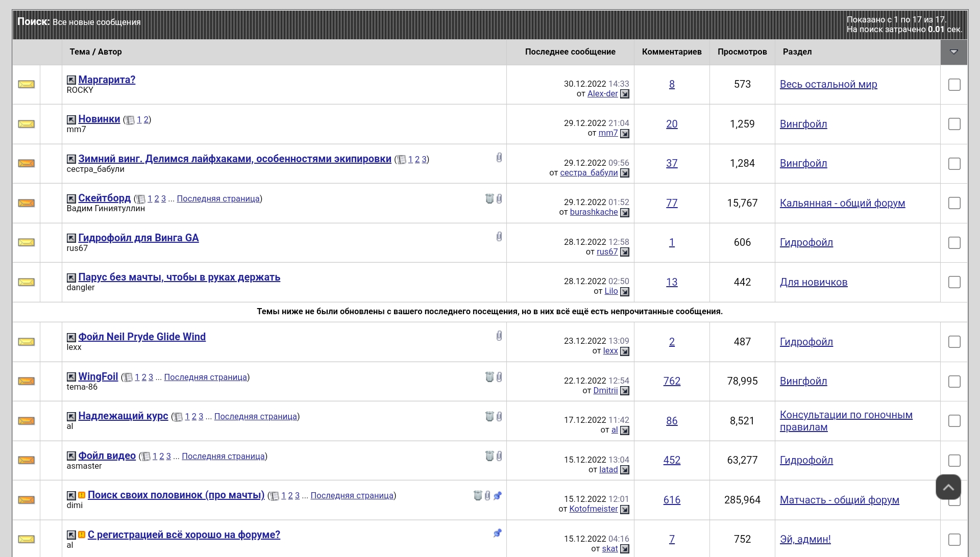View 762 comments of WingFoil thread
Image resolution: width=980 pixels, height=557 pixels.
click(x=672, y=382)
